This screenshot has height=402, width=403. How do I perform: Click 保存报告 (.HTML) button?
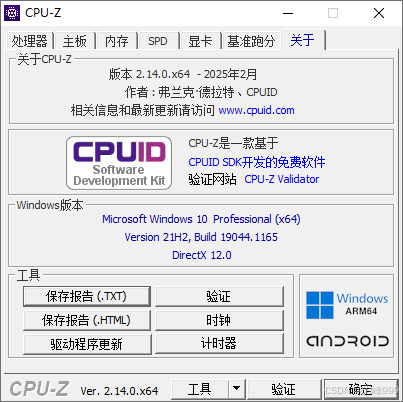[x=87, y=320]
